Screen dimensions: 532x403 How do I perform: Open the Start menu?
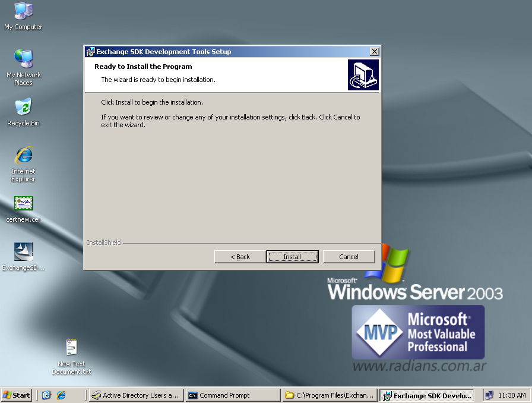pyautogui.click(x=17, y=395)
